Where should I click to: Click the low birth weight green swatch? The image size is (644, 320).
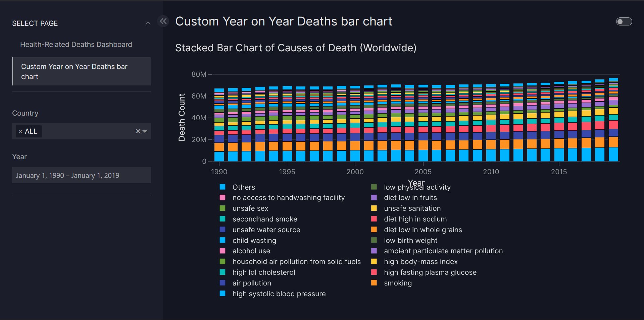374,240
